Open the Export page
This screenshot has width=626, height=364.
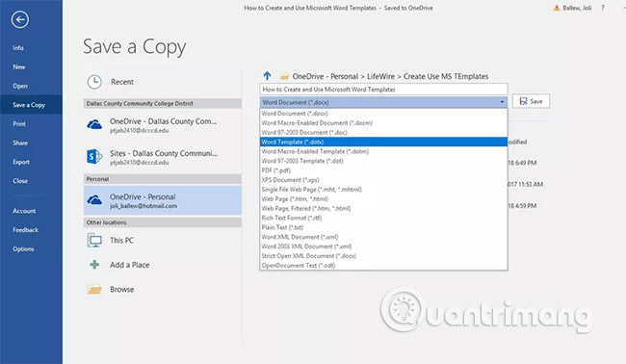pyautogui.click(x=21, y=162)
